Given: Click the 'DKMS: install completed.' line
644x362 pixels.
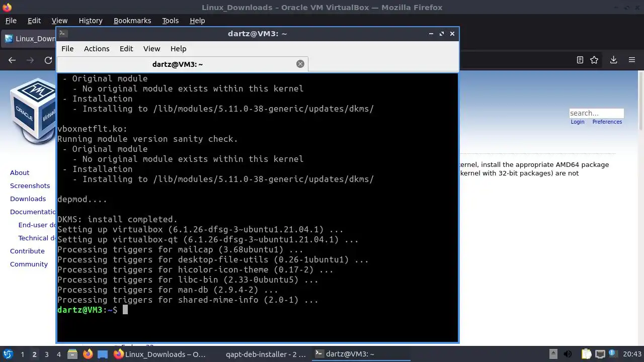Looking at the screenshot, I should pyautogui.click(x=117, y=219).
